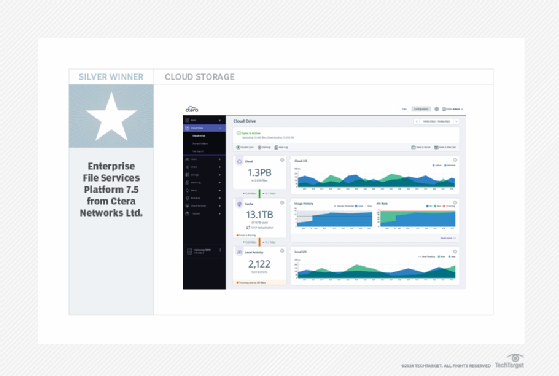Image resolution: width=559 pixels, height=376 pixels.
Task: Go to the next date range with right arrow
Action: (x=456, y=122)
